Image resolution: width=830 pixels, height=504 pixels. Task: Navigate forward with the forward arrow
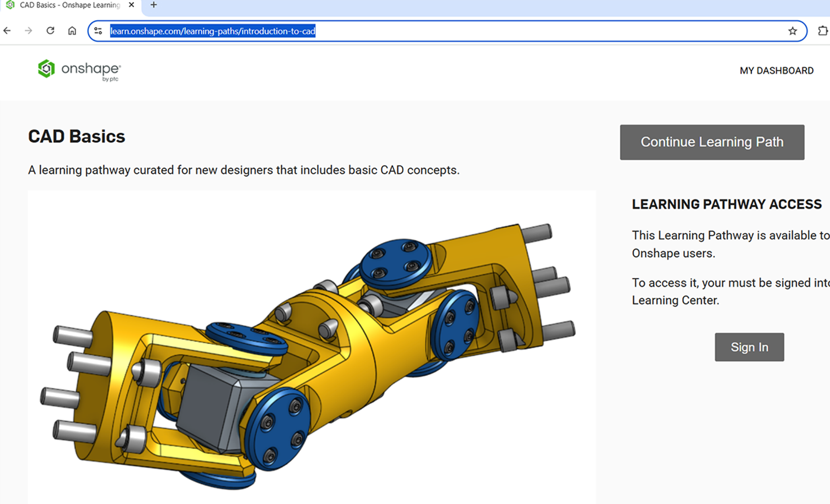[x=29, y=31]
